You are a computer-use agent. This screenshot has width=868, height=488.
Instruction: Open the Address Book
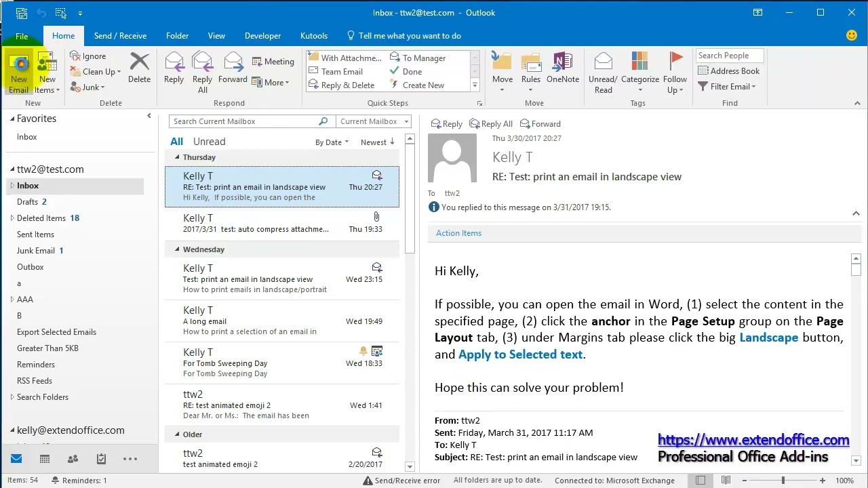tap(728, 70)
